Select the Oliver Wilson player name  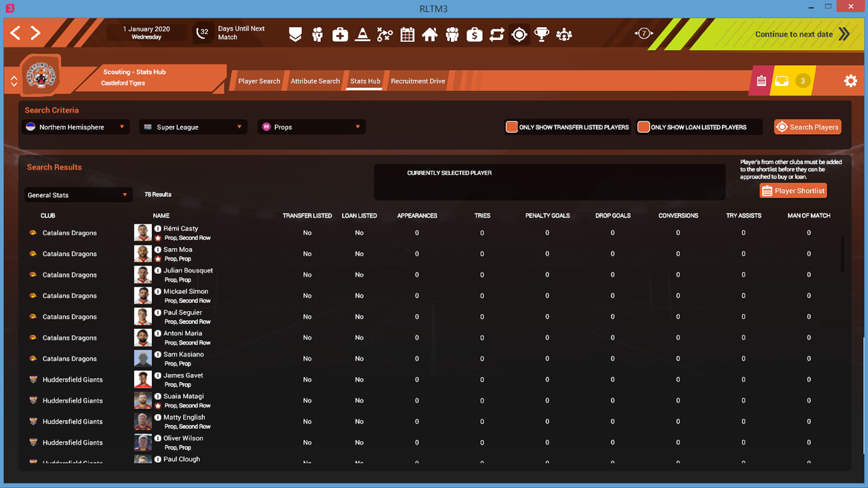click(183, 439)
